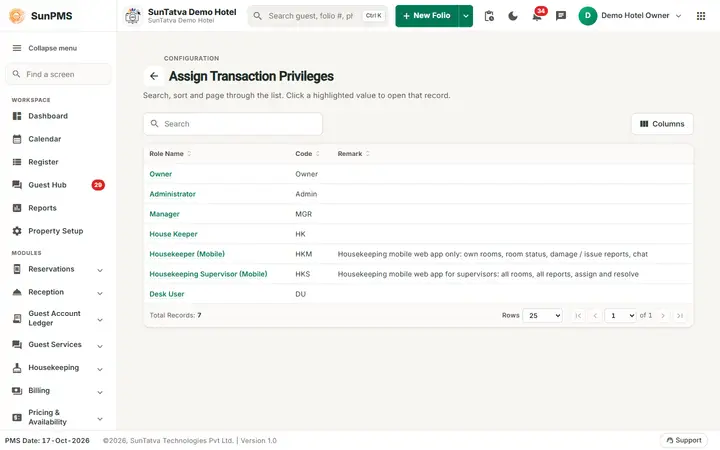Open the clipboard history icon in header
Screen dimensions: 720x450
point(489,16)
